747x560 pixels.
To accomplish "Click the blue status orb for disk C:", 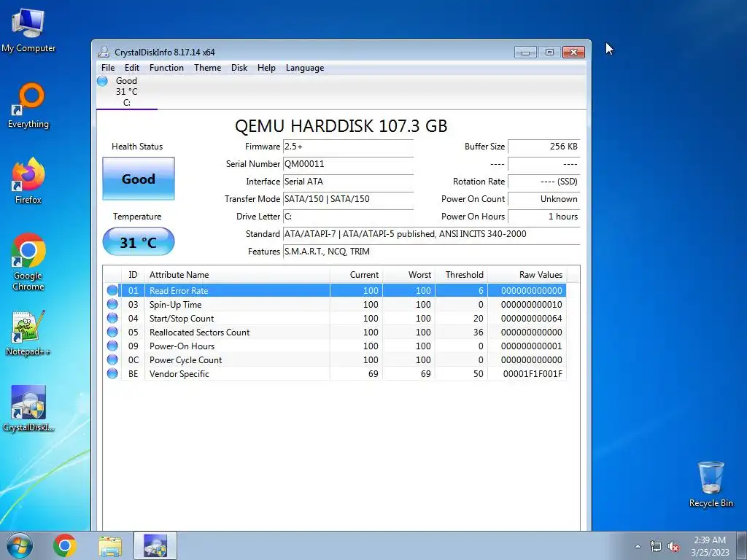I will (x=102, y=81).
